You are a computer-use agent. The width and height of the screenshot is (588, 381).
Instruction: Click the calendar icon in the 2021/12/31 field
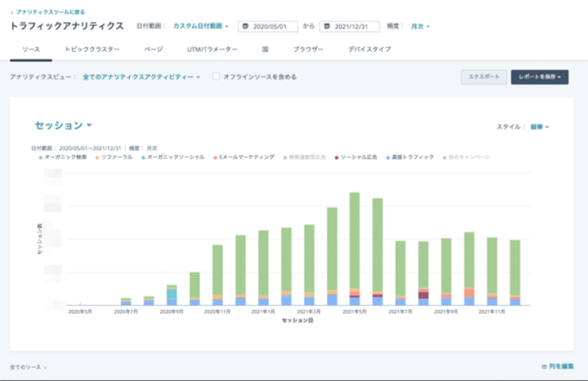327,26
